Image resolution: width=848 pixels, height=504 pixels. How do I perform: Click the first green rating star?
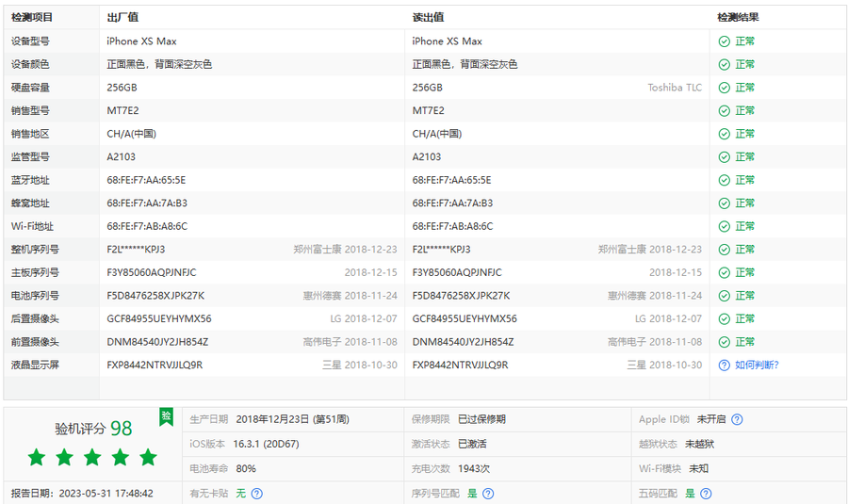(x=37, y=458)
